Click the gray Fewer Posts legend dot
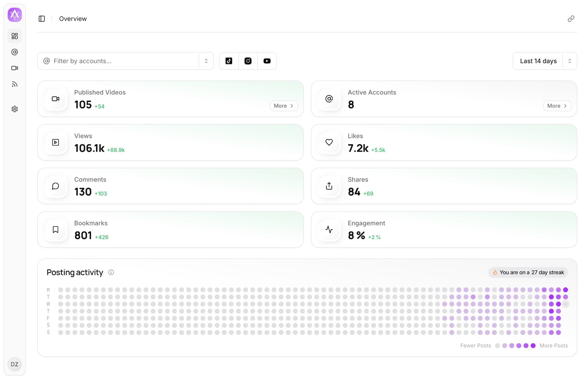588x379 pixels. pos(498,346)
